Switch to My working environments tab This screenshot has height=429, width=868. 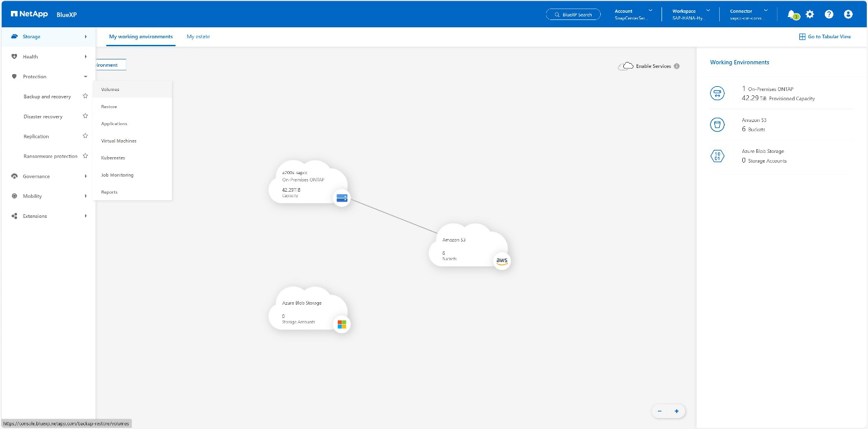141,36
